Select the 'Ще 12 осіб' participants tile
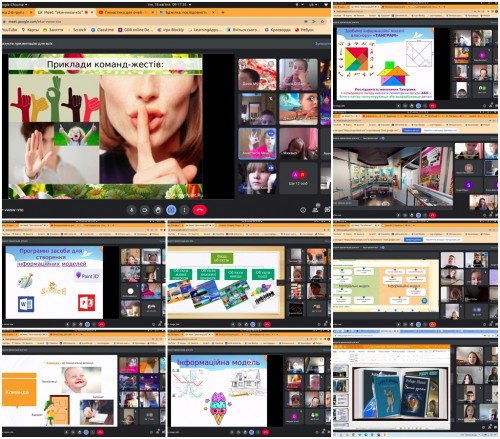 298,178
